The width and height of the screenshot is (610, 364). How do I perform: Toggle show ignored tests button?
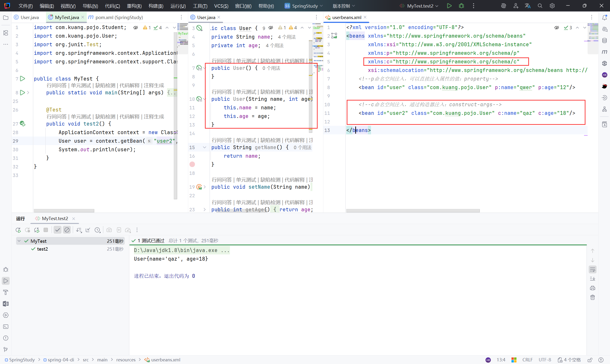click(x=67, y=230)
